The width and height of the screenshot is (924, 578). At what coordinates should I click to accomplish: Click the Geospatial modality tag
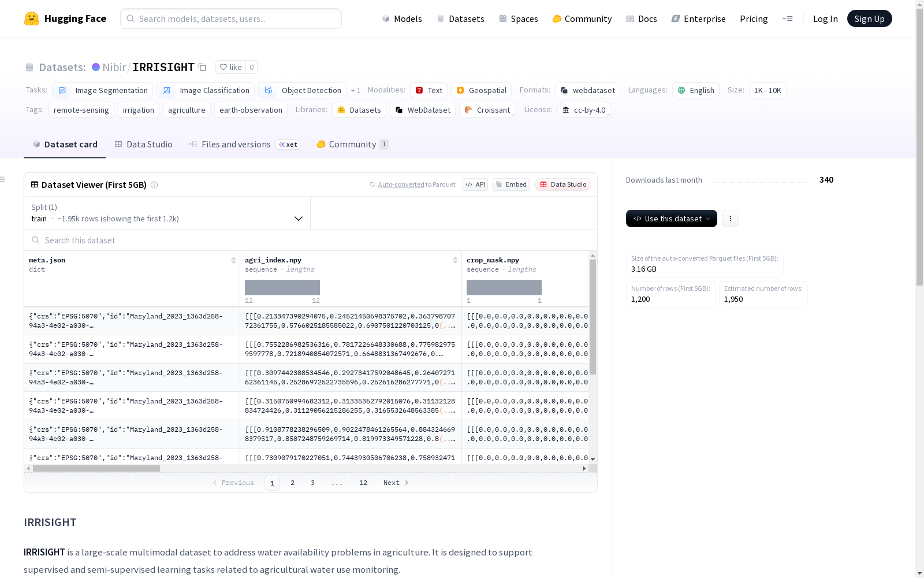(482, 90)
